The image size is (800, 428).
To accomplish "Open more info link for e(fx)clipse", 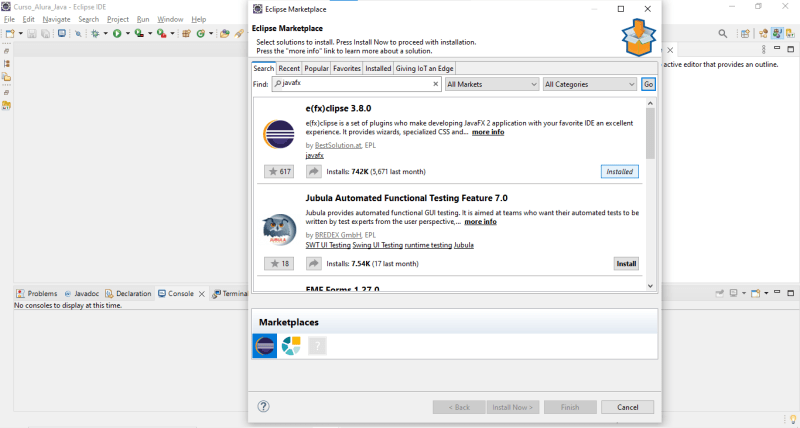I will 488,132.
